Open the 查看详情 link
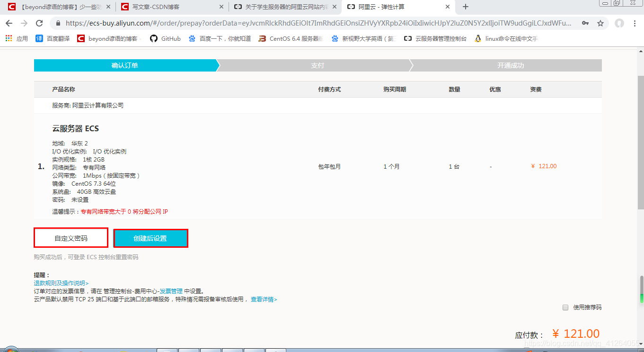Viewport: 644px width, 352px height. pos(264,299)
